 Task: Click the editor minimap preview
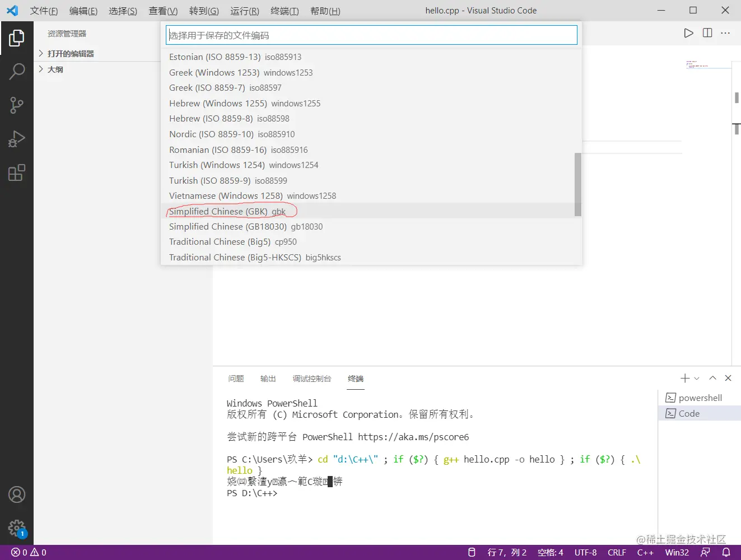709,64
